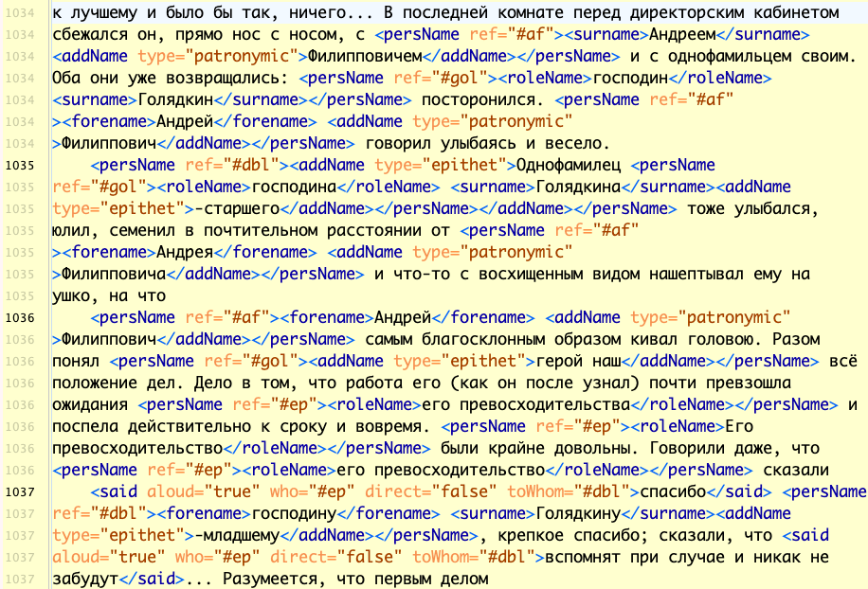Click the first line number 1036 in gutter
This screenshot has height=589, width=868.
point(19,316)
